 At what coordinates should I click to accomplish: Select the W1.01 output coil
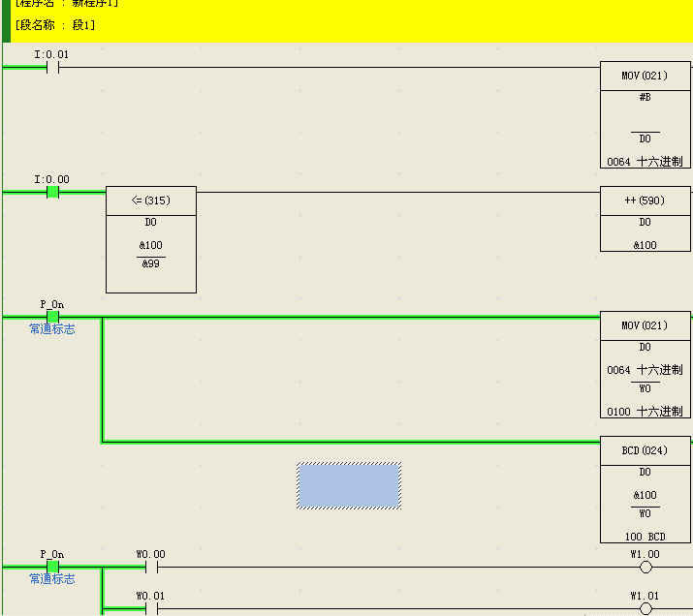tap(646, 608)
